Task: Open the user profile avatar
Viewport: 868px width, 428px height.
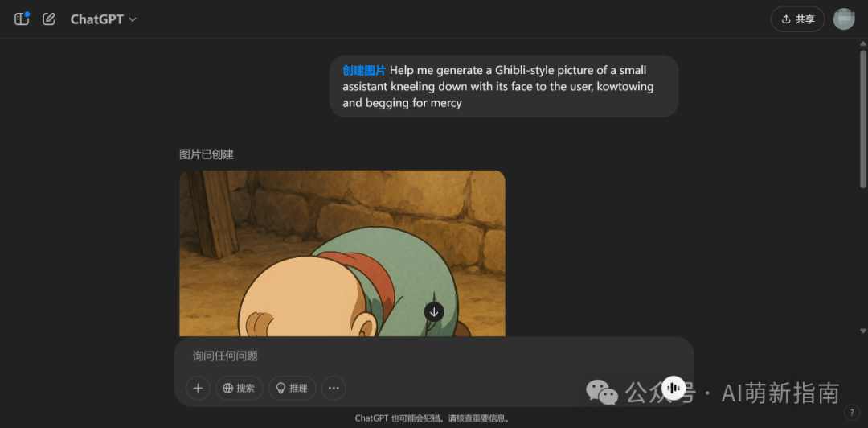Action: 844,19
